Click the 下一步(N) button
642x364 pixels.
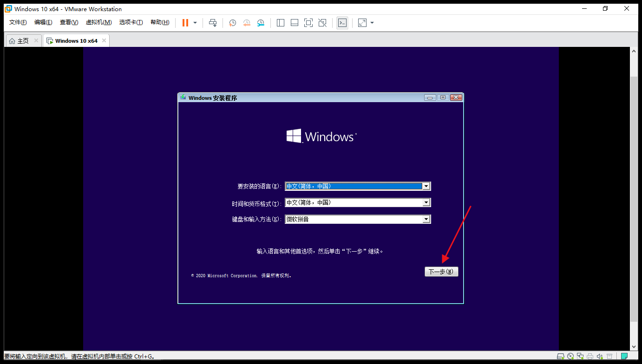(x=441, y=272)
